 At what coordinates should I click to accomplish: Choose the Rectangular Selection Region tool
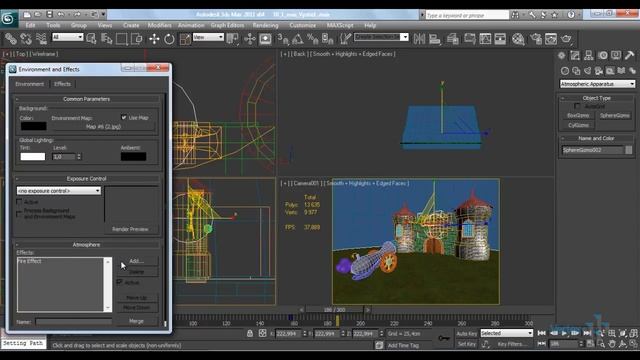coord(122,39)
